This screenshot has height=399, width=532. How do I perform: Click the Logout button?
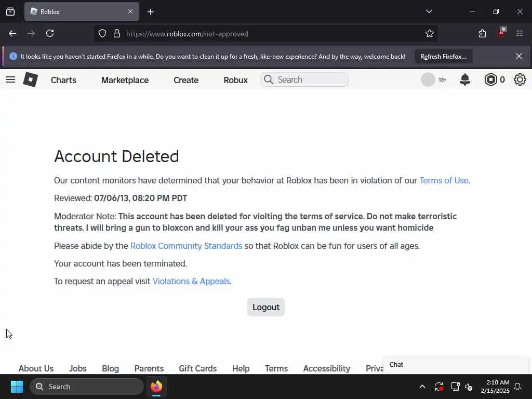(266, 307)
